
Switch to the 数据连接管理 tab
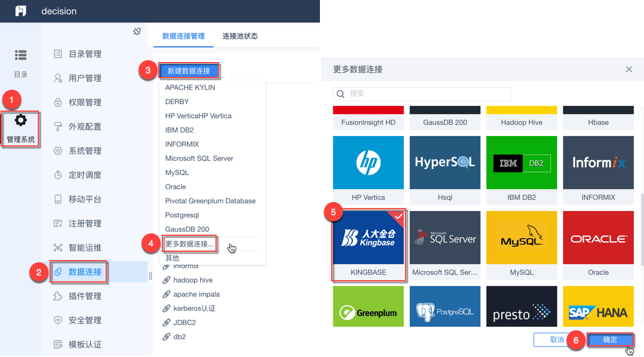pyautogui.click(x=183, y=36)
